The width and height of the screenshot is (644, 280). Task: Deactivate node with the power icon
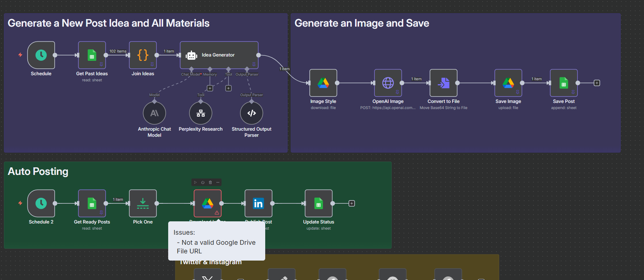tap(203, 182)
